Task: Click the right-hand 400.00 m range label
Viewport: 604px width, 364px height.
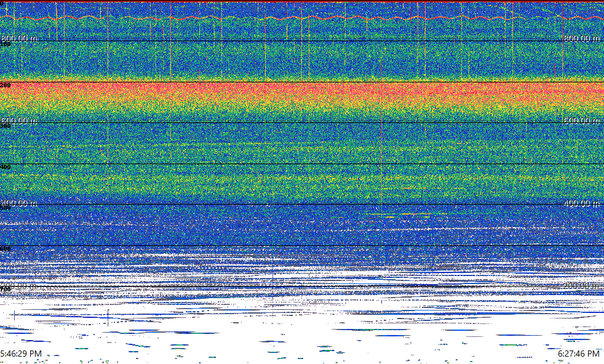Action: click(582, 203)
